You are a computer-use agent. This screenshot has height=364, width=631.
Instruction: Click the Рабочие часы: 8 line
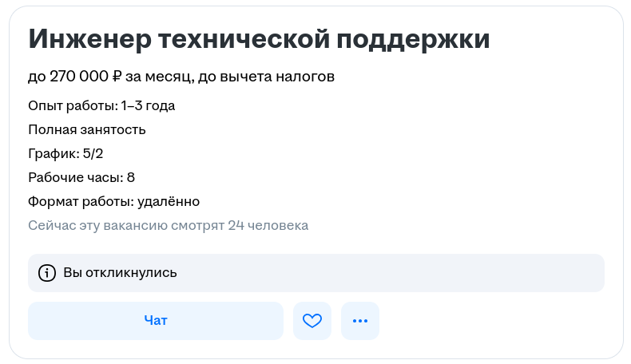point(81,177)
